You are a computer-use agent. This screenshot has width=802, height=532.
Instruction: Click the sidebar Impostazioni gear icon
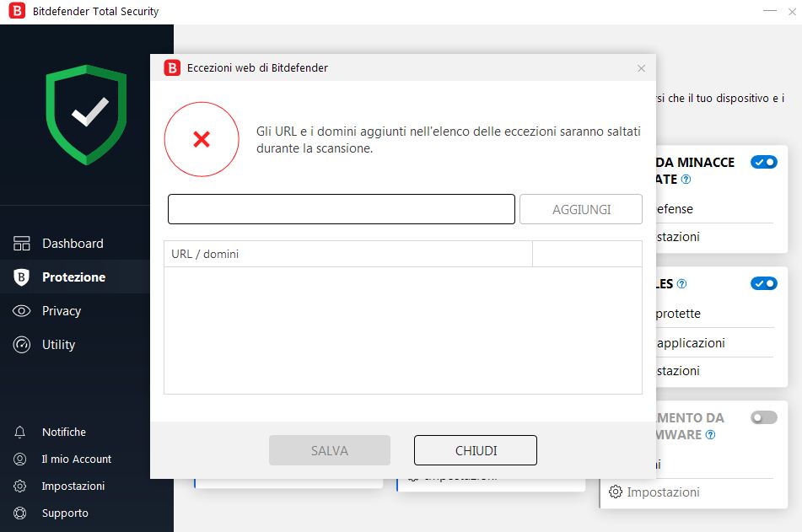point(20,486)
